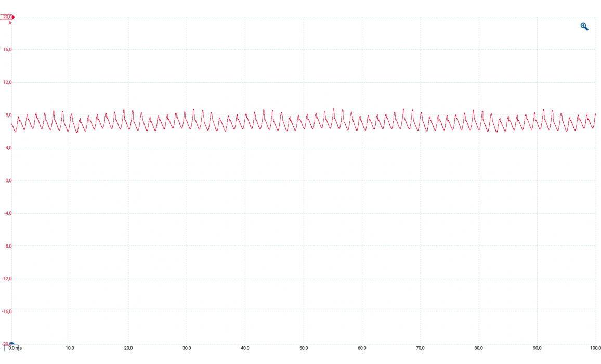Click the 8,0 vertical axis label

coord(7,115)
